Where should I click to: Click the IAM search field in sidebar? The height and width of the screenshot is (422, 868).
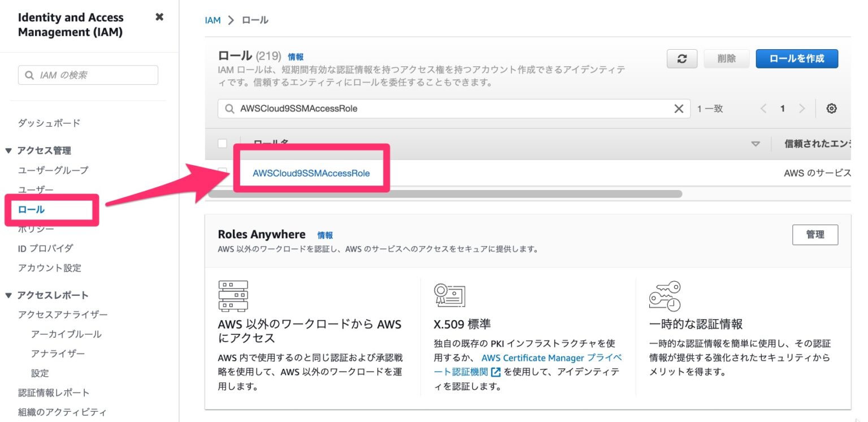[88, 75]
